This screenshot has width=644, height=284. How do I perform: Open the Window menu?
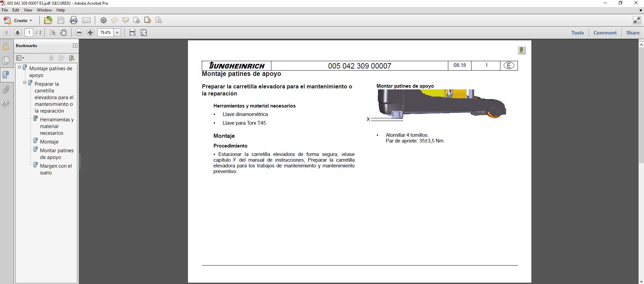tap(44, 10)
